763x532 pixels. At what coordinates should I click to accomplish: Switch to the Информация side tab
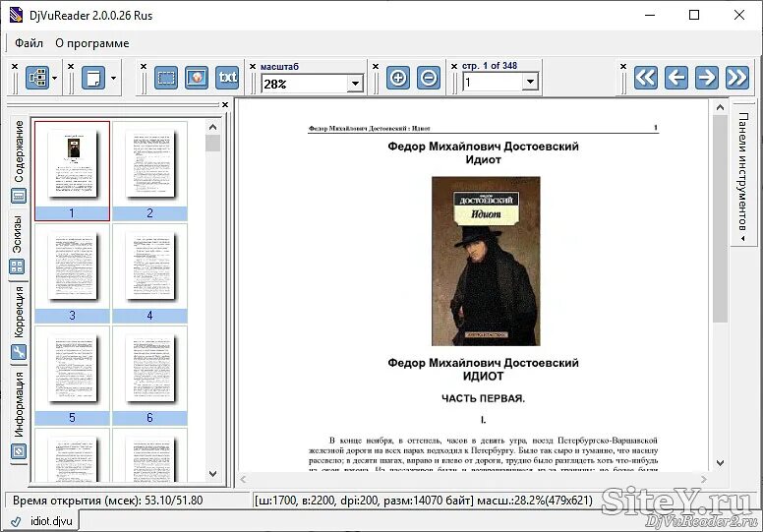pyautogui.click(x=19, y=404)
